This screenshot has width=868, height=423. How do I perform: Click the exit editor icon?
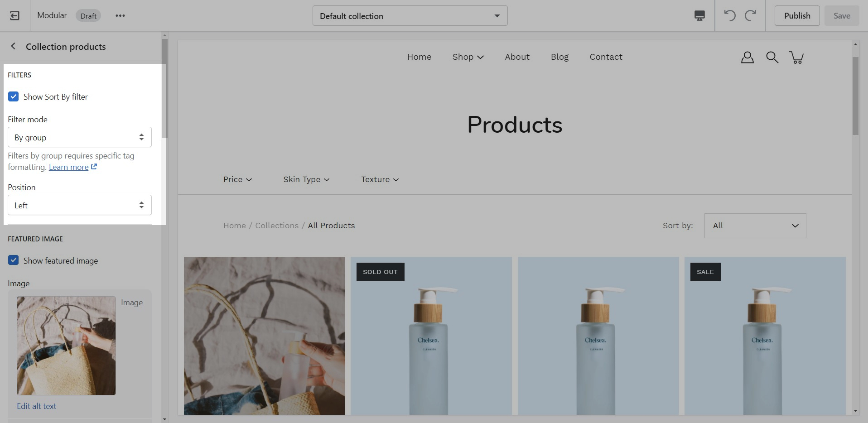pyautogui.click(x=14, y=16)
